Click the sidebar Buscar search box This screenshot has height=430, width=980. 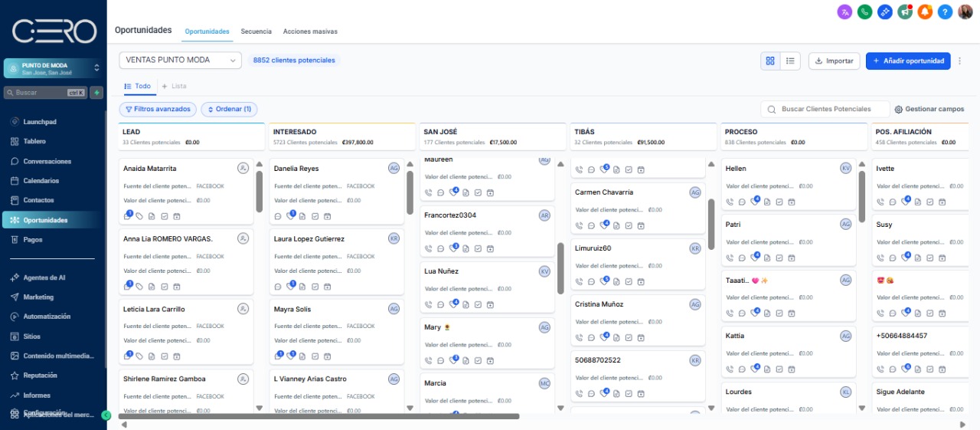tap(45, 93)
